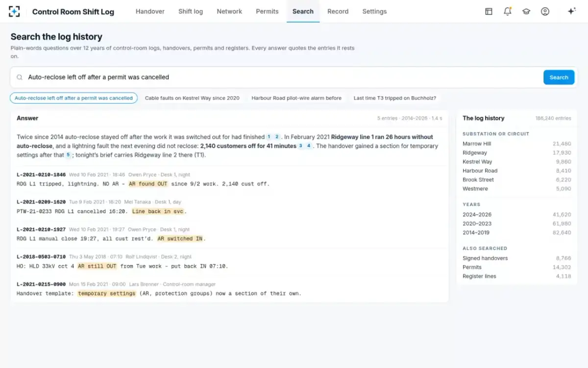
Task: Click the highlighted 'AR still OUT' phrase
Action: tap(97, 266)
